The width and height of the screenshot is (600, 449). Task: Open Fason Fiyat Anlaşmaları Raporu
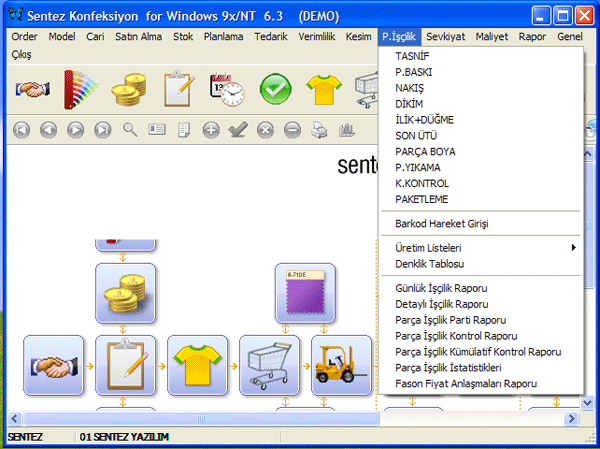coord(482,383)
